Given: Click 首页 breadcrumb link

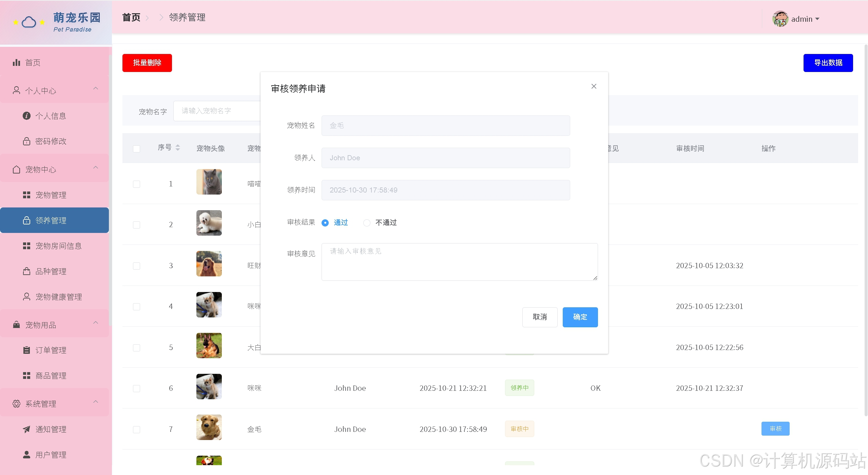Looking at the screenshot, I should [131, 18].
